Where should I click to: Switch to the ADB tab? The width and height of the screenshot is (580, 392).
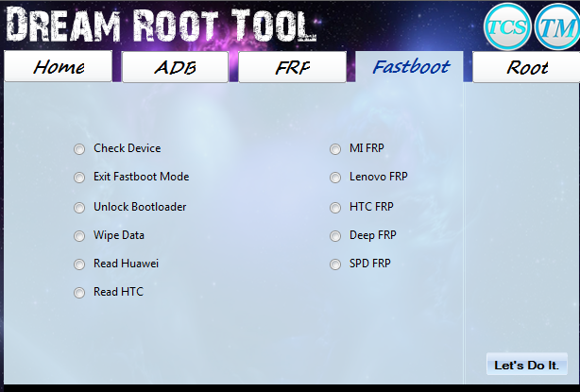[x=175, y=67]
